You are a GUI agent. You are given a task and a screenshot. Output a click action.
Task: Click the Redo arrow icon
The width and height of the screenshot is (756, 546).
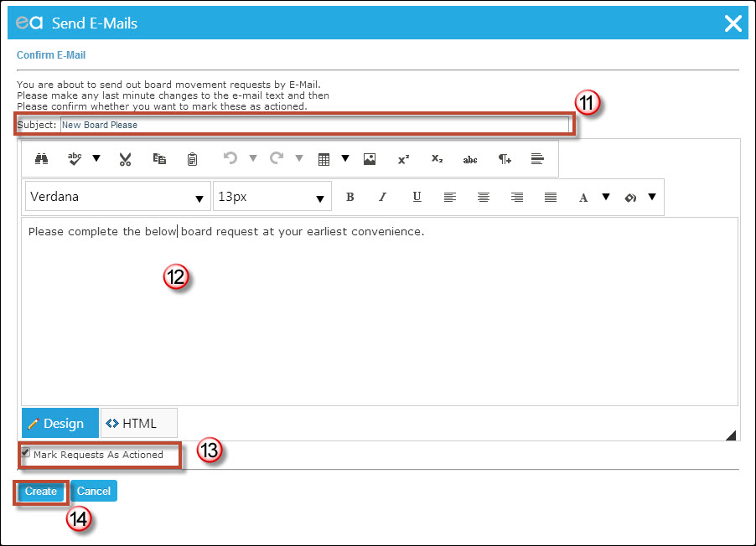[x=277, y=158]
